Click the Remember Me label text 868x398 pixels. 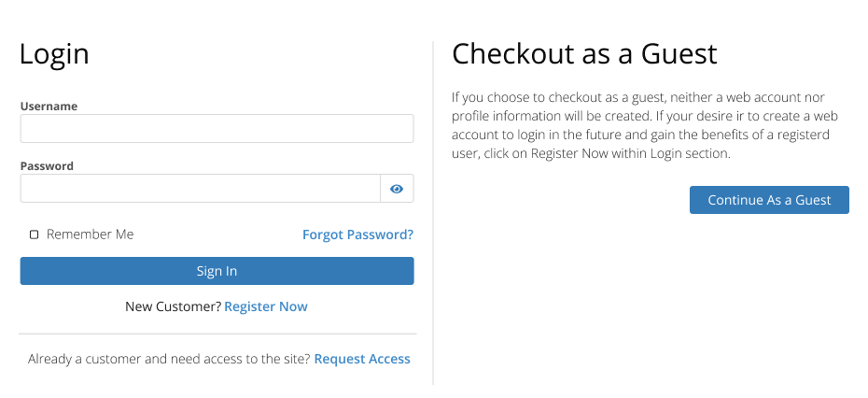[x=91, y=235]
